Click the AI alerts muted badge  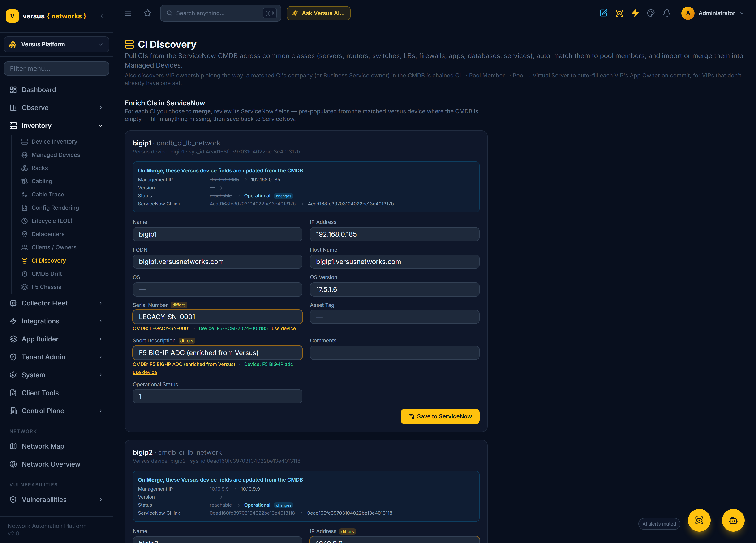pyautogui.click(x=659, y=524)
